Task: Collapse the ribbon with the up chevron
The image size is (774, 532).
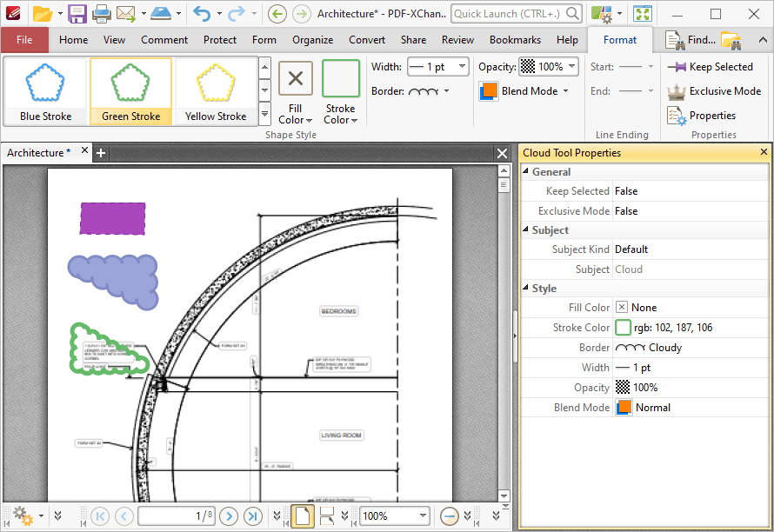Action: [x=763, y=41]
